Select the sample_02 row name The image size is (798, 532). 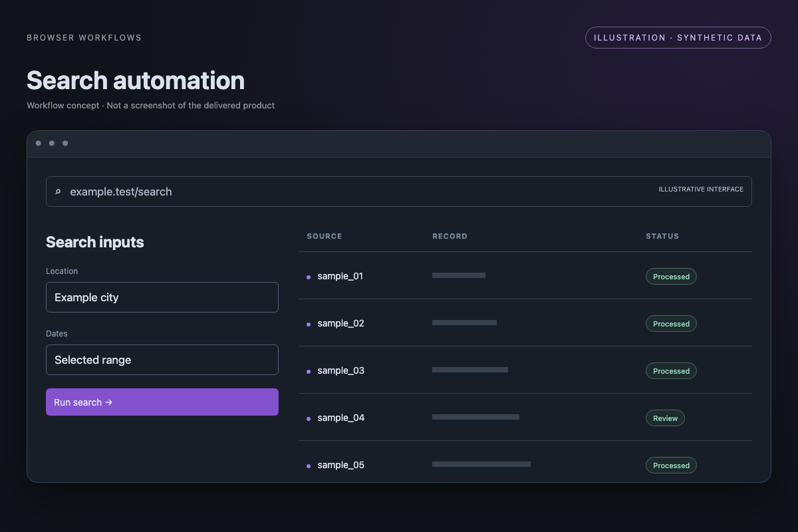341,323
